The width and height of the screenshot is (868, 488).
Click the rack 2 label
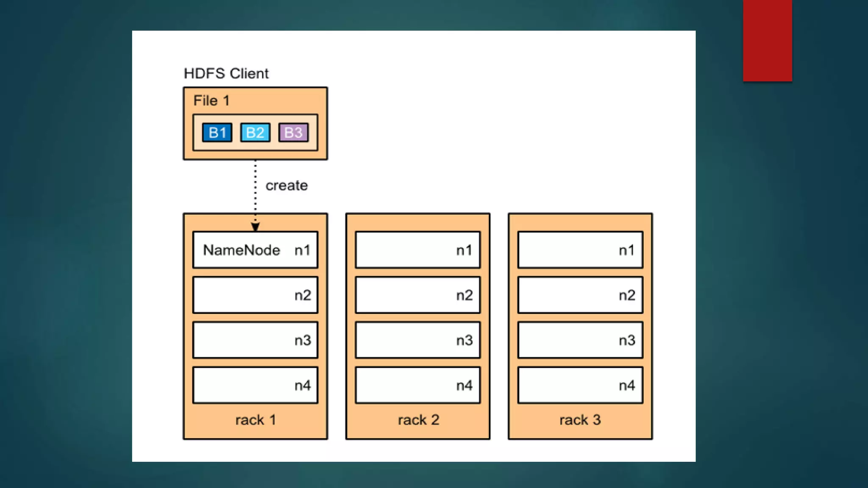coord(418,420)
